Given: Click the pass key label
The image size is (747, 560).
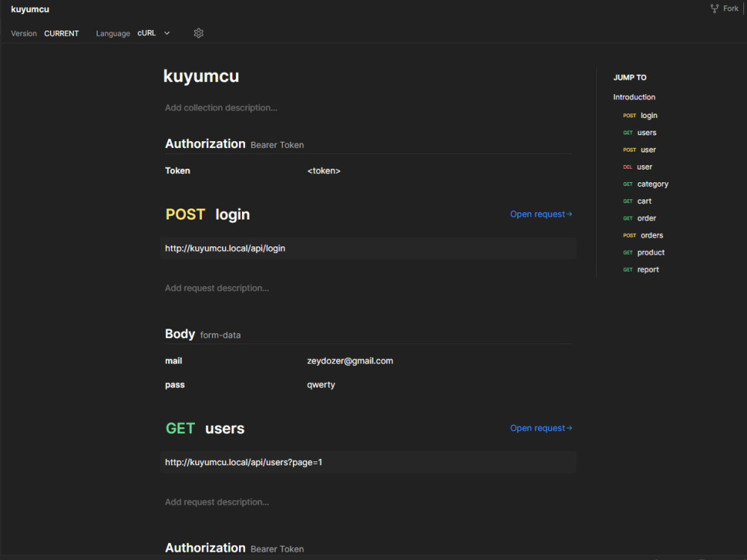Looking at the screenshot, I should (x=174, y=385).
